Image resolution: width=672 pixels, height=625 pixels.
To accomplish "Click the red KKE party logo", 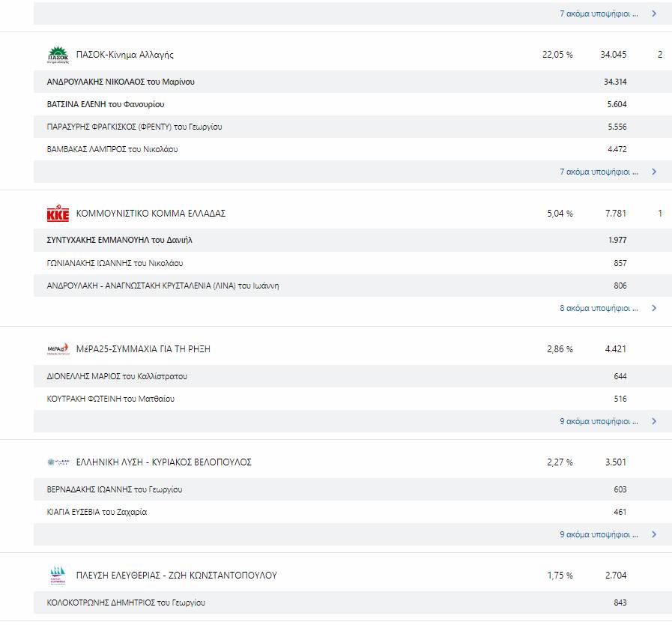I will [x=58, y=213].
